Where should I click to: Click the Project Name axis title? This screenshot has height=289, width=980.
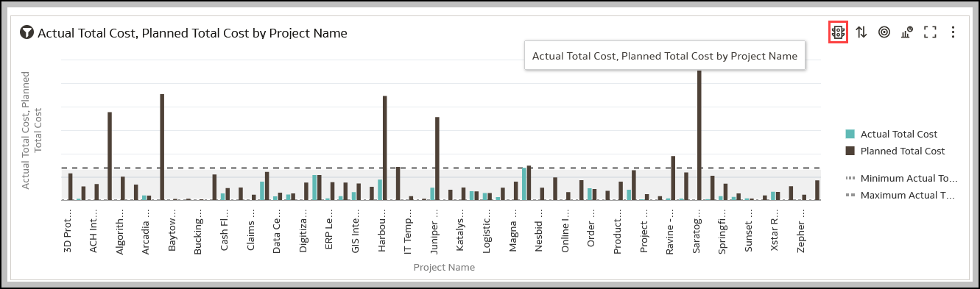[444, 268]
